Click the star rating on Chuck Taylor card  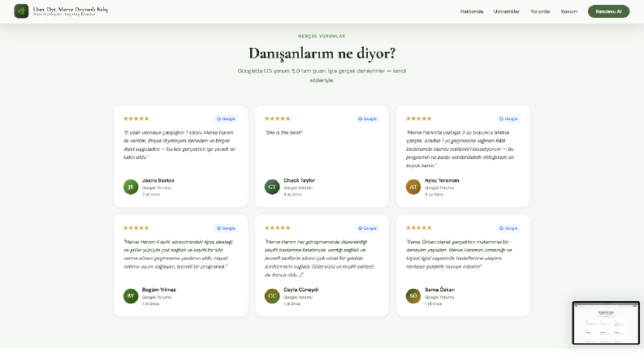pyautogui.click(x=277, y=119)
